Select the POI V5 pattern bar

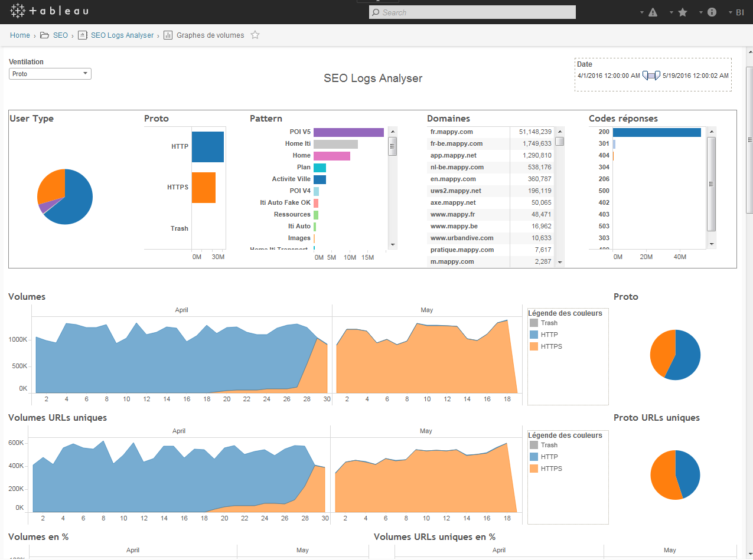click(x=348, y=133)
